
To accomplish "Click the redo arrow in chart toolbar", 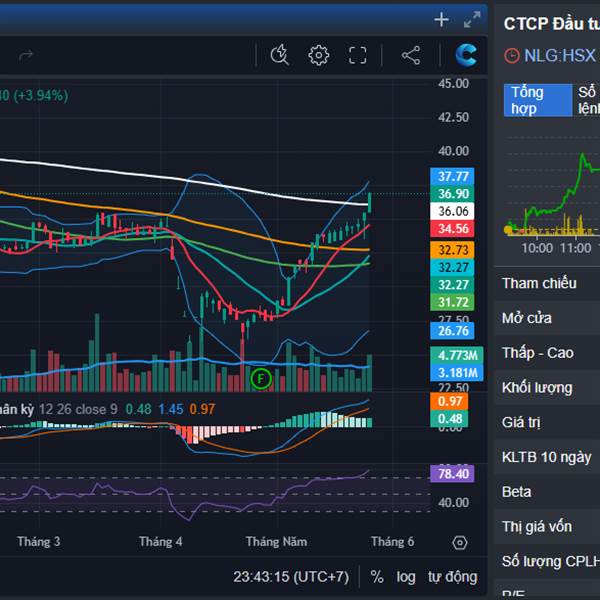I will (27, 55).
